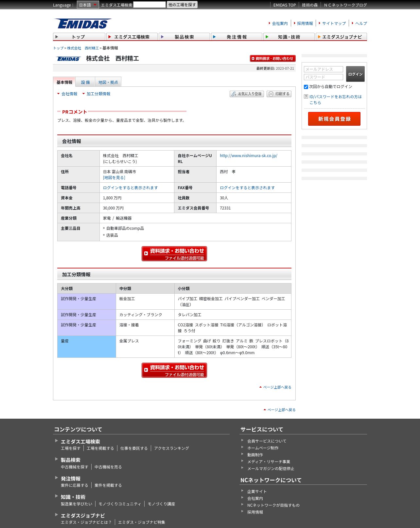Click the small EMIDAS logo beside the company name

(68, 59)
